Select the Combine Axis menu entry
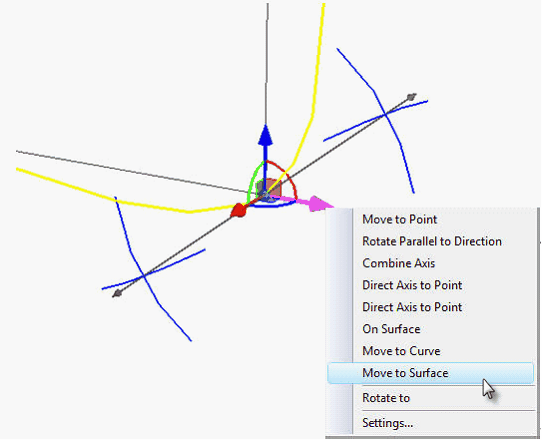542x440 pixels. click(x=399, y=263)
